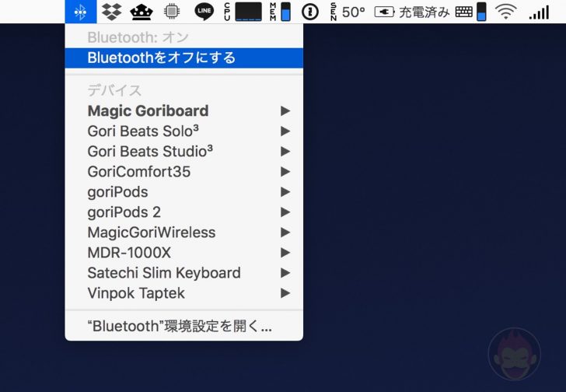This screenshot has width=566, height=392.
Task: Expand Magic Goriboard submenu arrow
Action: [285, 110]
